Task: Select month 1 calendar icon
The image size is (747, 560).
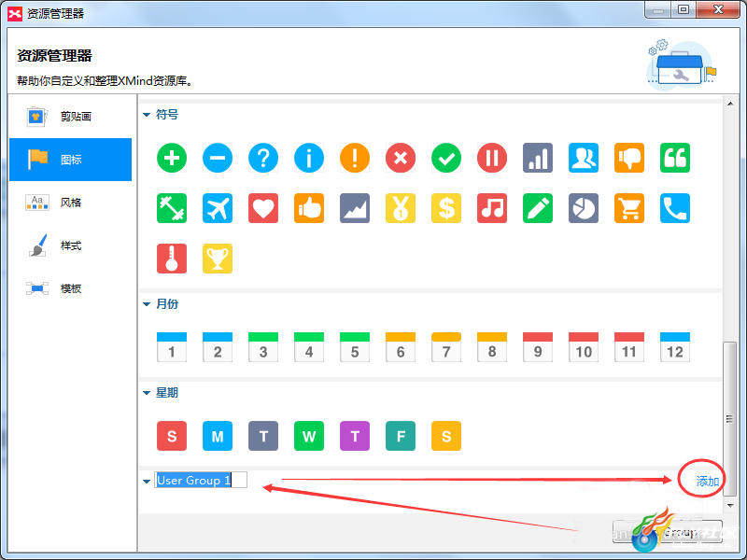Action: pyautogui.click(x=172, y=347)
